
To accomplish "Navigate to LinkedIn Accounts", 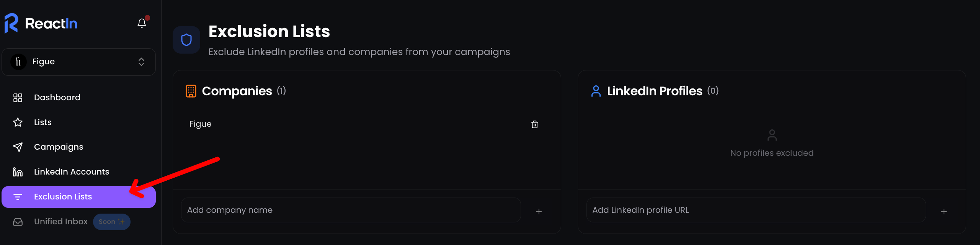I will pos(71,172).
